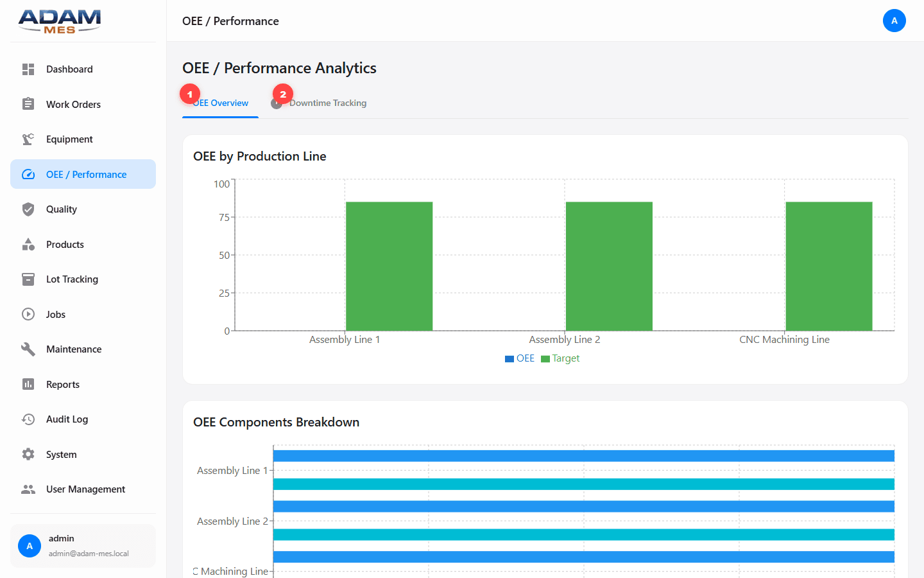This screenshot has height=578, width=924.
Task: Click the Jobs play icon
Action: tap(28, 314)
